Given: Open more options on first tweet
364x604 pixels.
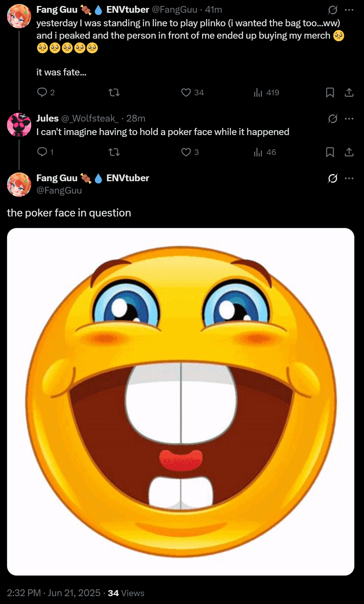Looking at the screenshot, I should (349, 10).
